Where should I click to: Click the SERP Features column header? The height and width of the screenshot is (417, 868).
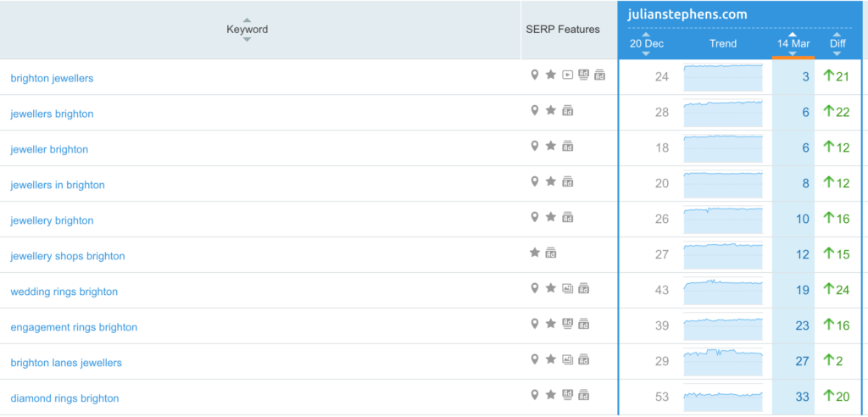tap(562, 29)
